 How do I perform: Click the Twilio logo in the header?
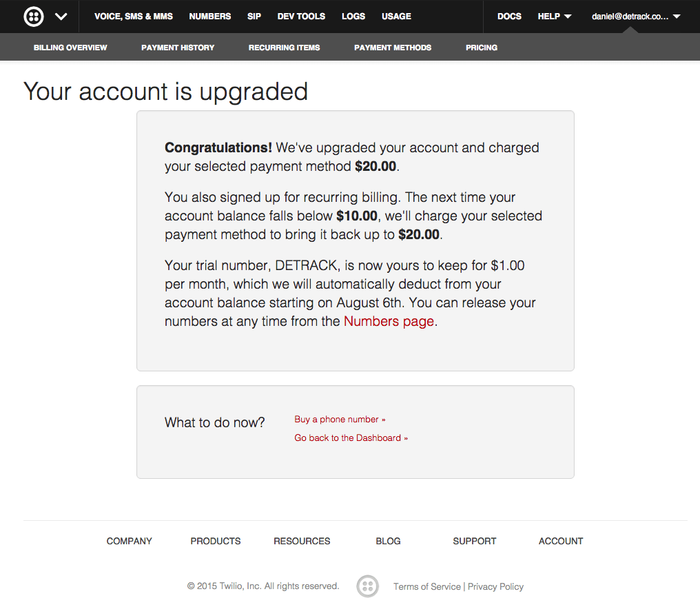(34, 17)
